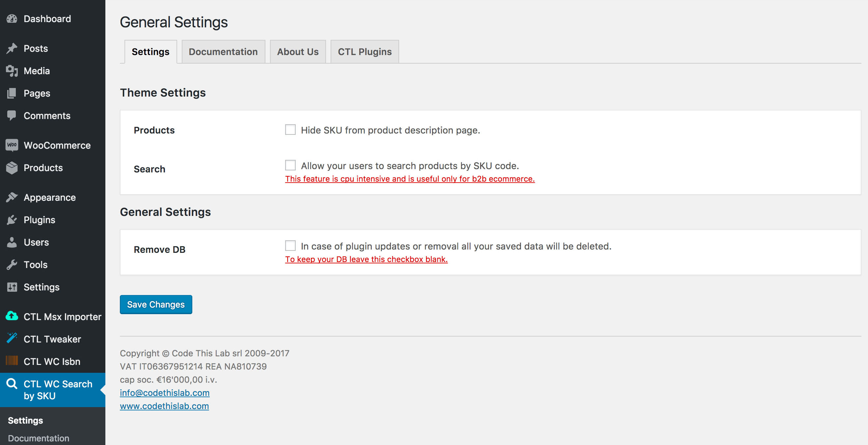Image resolution: width=868 pixels, height=445 pixels.
Task: Open Users menu item
Action: (x=53, y=242)
